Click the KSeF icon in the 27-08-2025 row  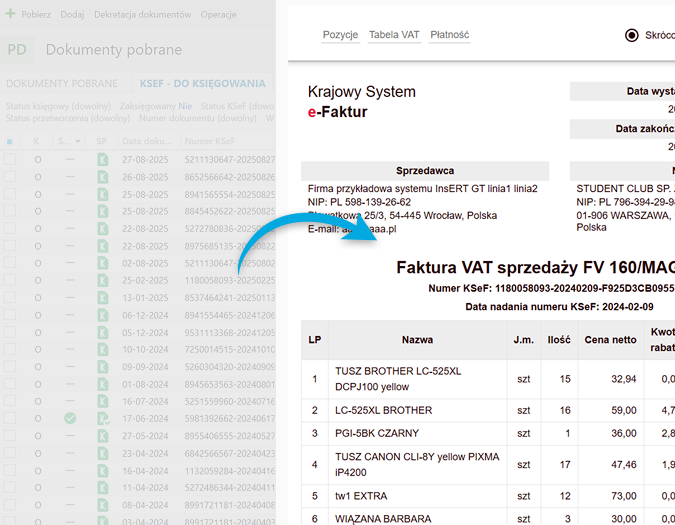coord(102,159)
